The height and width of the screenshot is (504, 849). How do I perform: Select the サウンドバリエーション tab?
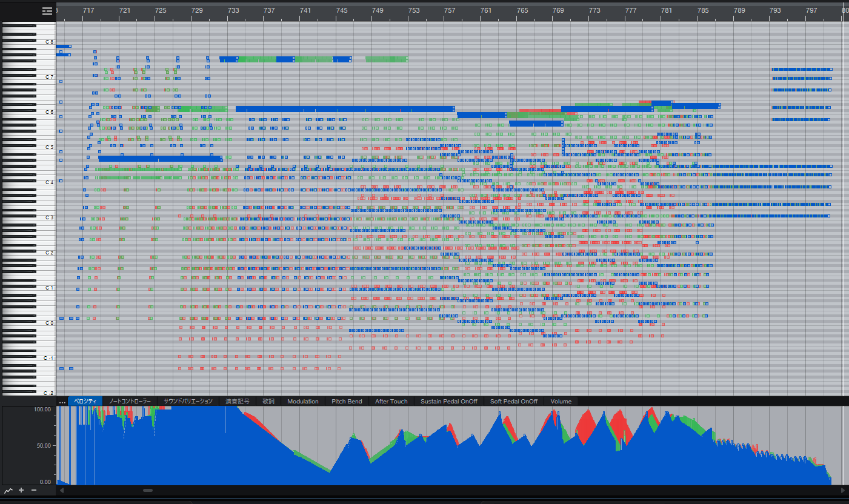[x=188, y=402]
